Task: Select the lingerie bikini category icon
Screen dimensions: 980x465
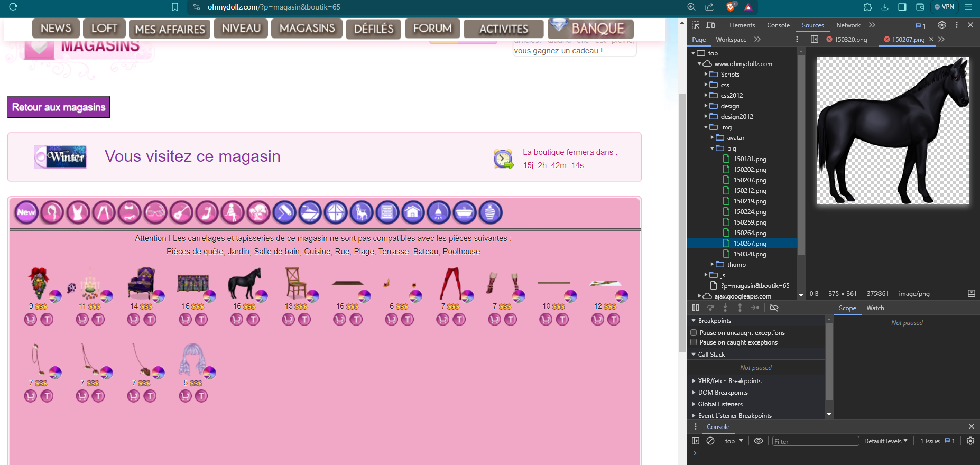Action: pos(130,212)
